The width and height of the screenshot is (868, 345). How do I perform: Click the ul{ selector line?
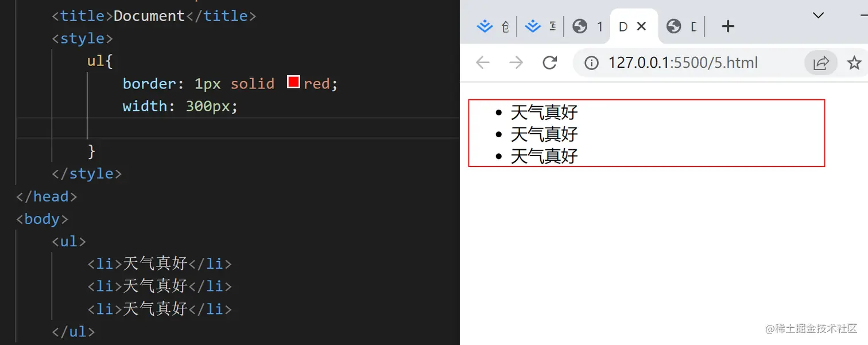[x=100, y=61]
